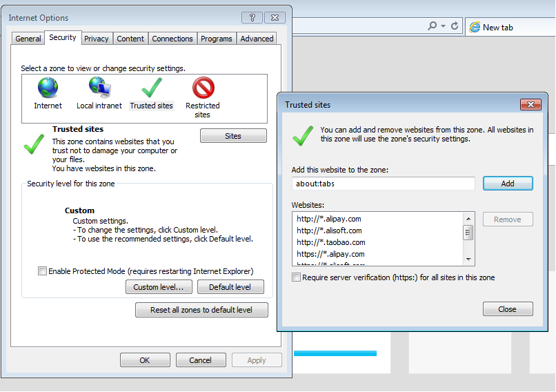Viewport: 556px width, 392px height.
Task: Click the Websites list scrollbar thumb
Action: 468,233
